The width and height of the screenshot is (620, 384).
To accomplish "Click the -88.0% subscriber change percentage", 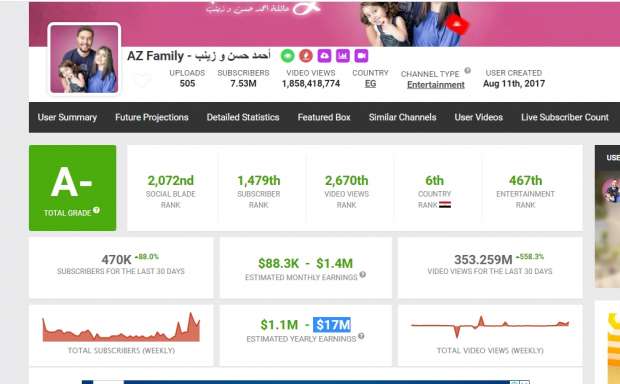I will coord(146,257).
